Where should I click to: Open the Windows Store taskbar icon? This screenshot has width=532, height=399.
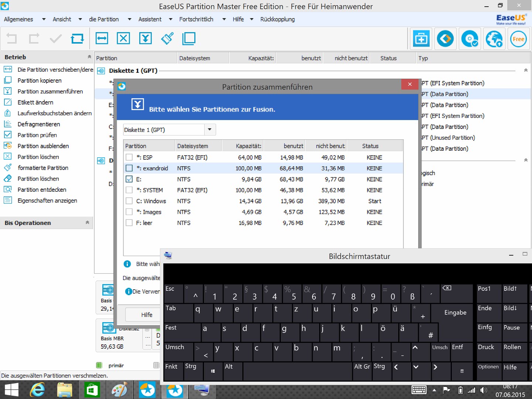[92, 390]
